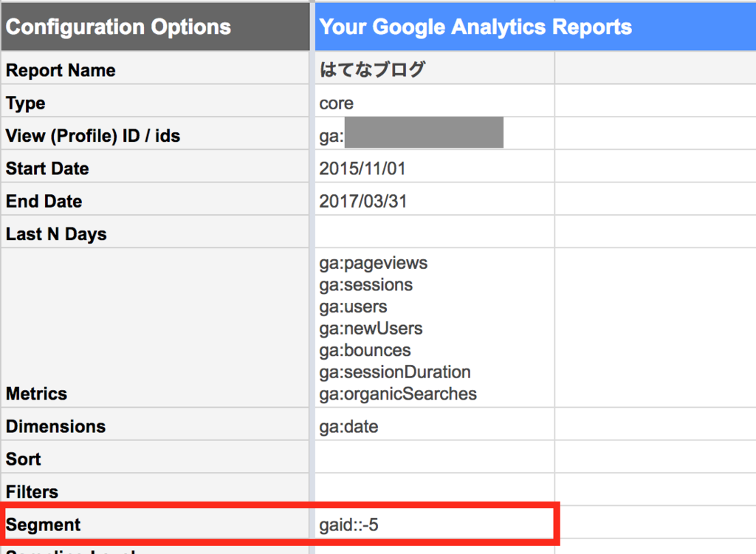Click the redacted ga: view ID cell
The width and height of the screenshot is (756, 554).
434,136
